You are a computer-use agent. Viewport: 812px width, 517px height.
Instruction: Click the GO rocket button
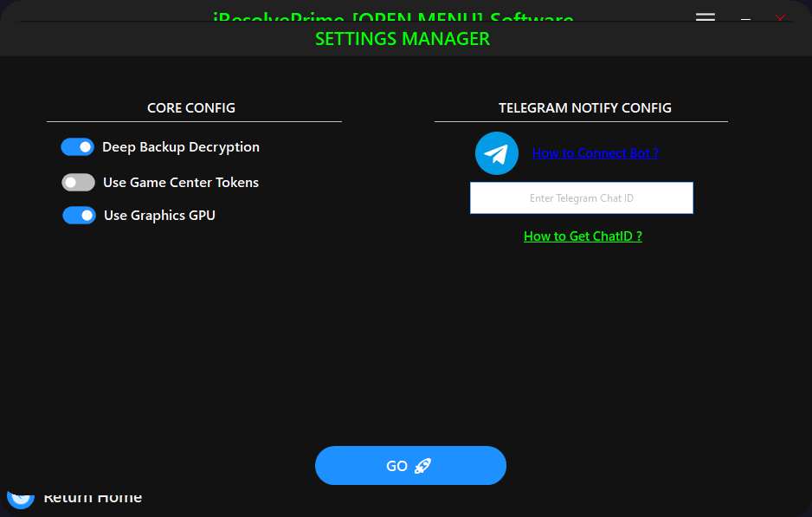pos(410,466)
